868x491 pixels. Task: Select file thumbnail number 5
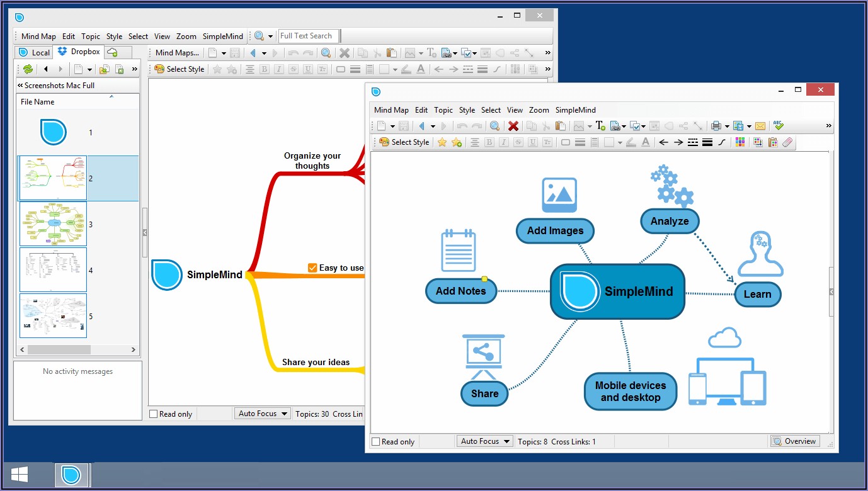point(53,316)
